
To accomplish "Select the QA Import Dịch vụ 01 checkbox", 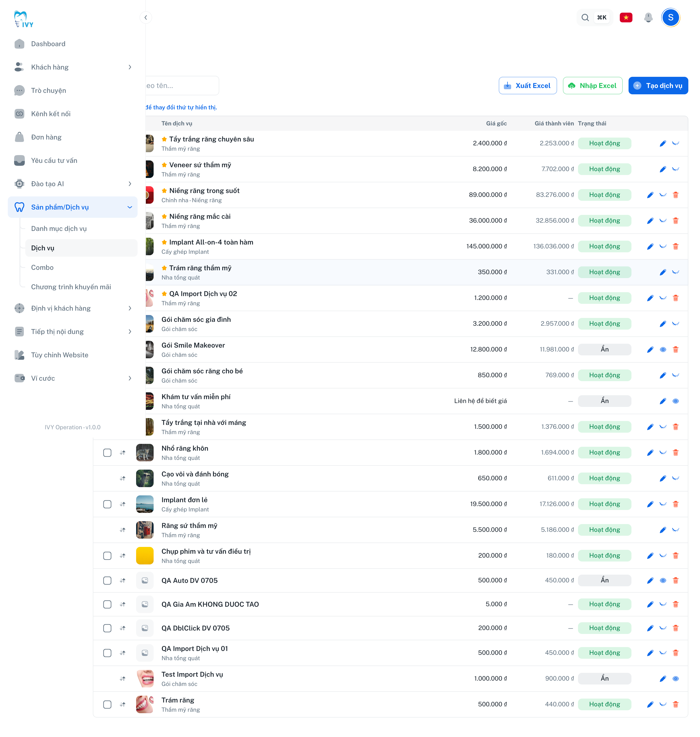I will (107, 653).
